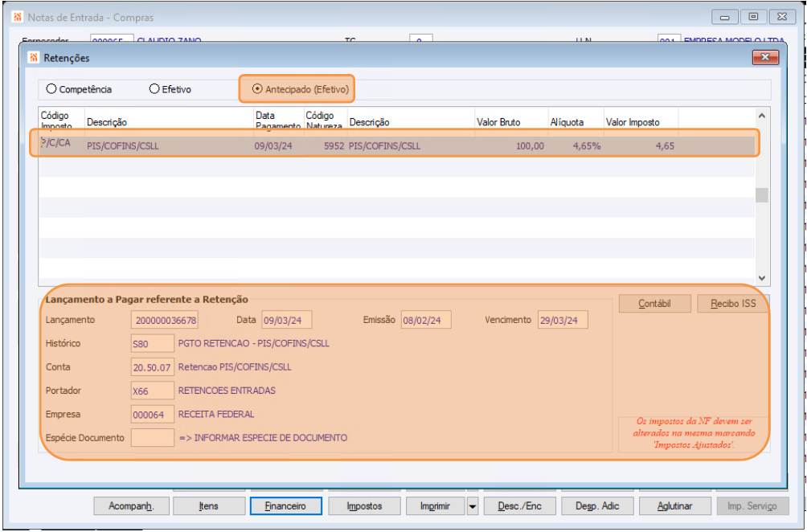
Task: Click the Retenções dialog title icon
Action: [34, 58]
